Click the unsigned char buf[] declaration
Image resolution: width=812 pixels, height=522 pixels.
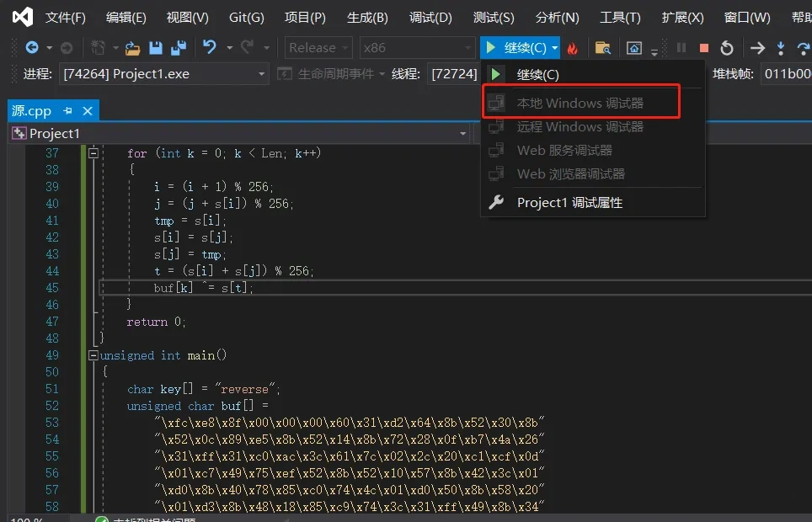tap(198, 406)
